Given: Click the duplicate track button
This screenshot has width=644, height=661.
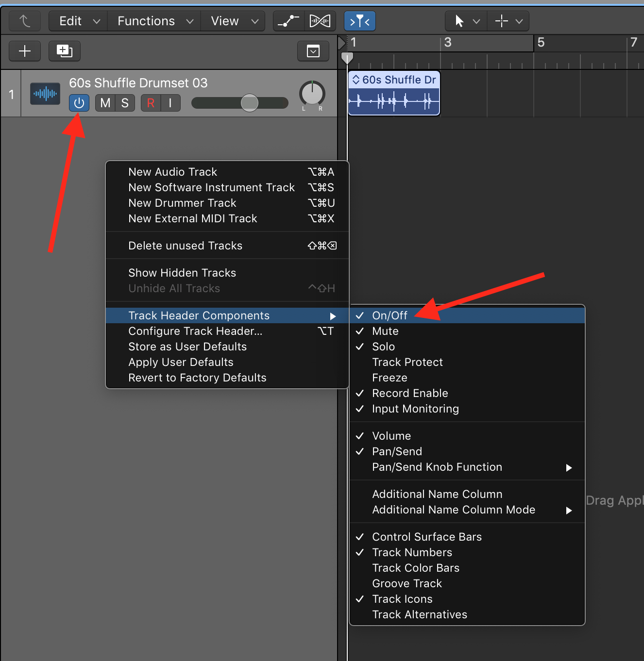Looking at the screenshot, I should click(x=65, y=51).
